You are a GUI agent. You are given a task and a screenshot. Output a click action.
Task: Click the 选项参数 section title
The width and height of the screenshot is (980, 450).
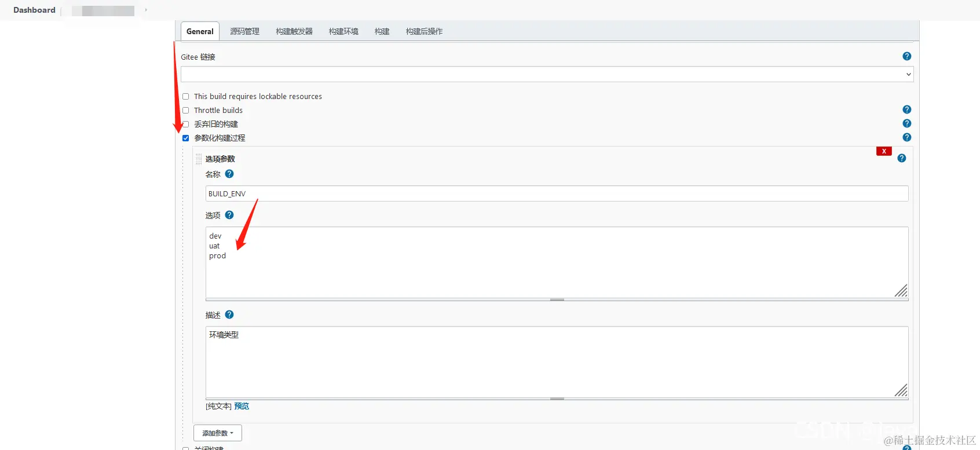tap(220, 159)
